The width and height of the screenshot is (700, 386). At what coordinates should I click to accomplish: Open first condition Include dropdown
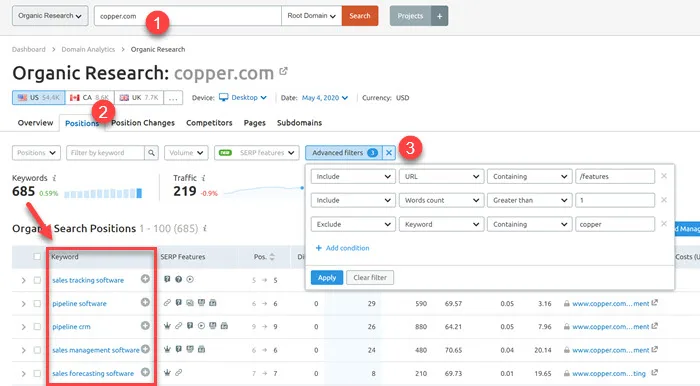pos(353,176)
